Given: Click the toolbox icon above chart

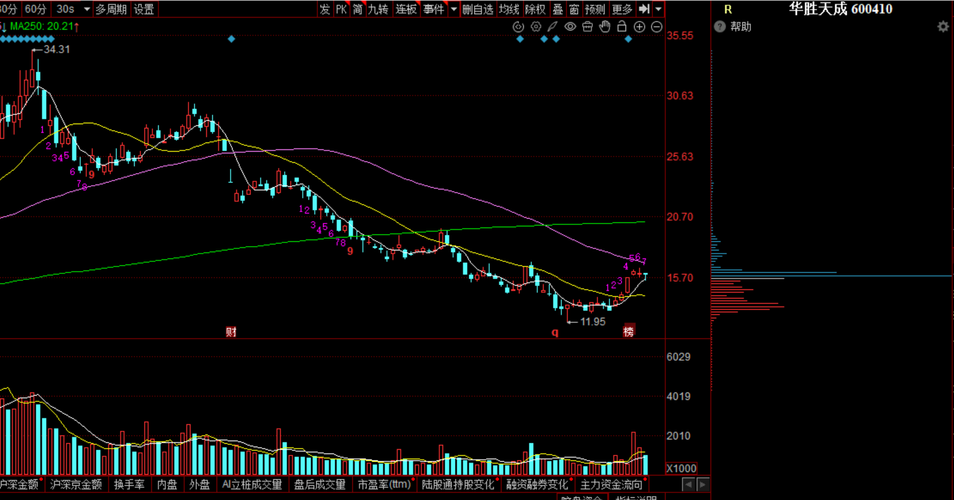Looking at the screenshot, I should pyautogui.click(x=587, y=27).
